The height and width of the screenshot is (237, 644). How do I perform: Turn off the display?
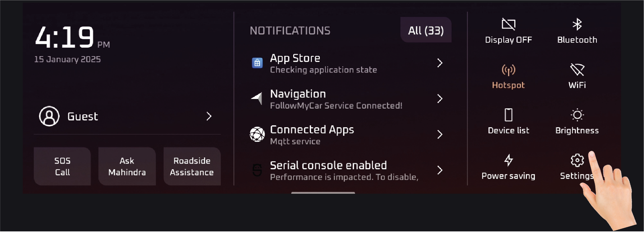508,31
